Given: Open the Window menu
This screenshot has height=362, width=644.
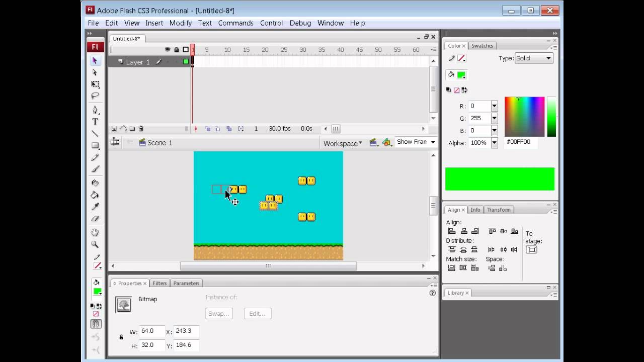Looking at the screenshot, I should coord(331,23).
